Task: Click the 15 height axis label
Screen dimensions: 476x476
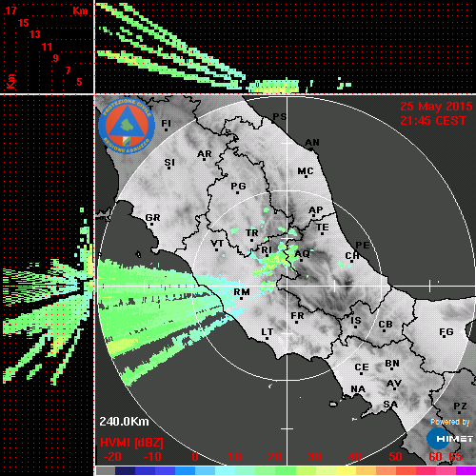Action: click(x=23, y=23)
